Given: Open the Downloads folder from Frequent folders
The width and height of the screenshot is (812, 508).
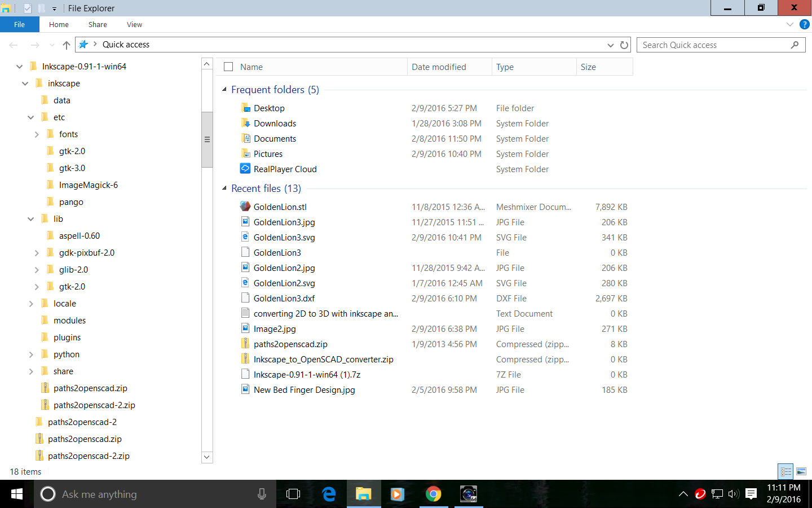Looking at the screenshot, I should pos(275,123).
